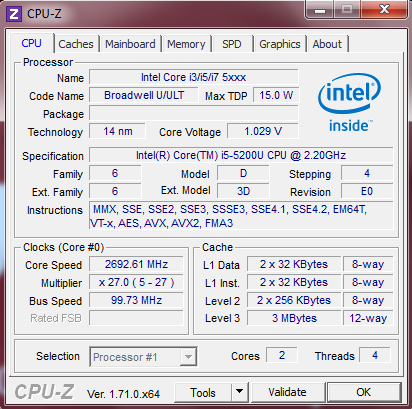Click the processor Name field value
The height and width of the screenshot is (409, 412).
(194, 78)
